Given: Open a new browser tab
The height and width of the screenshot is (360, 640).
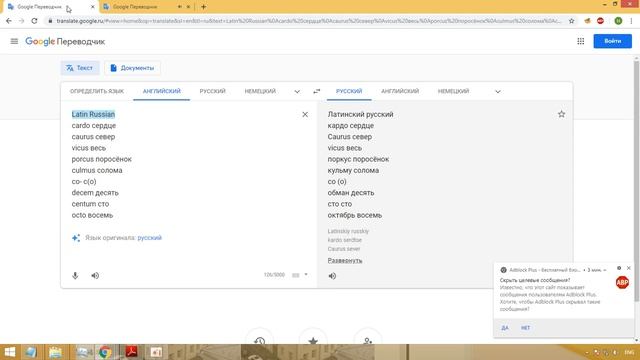Looking at the screenshot, I should point(203,7).
